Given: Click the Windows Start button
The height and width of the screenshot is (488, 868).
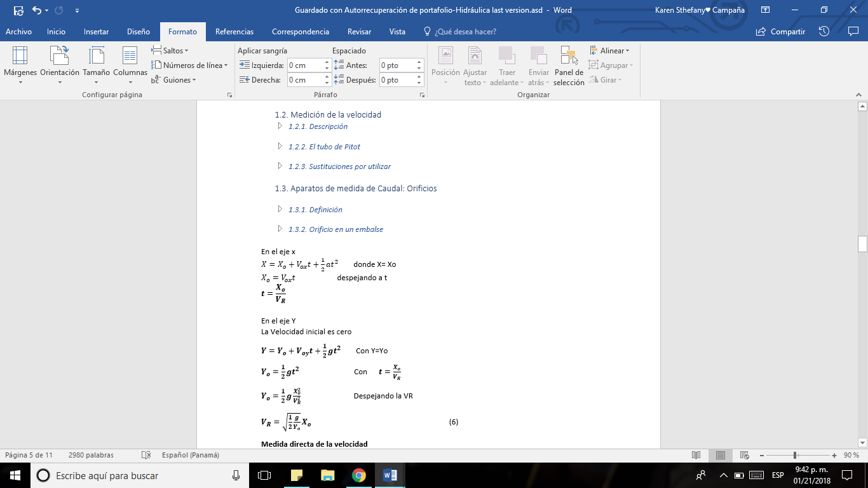Looking at the screenshot, I should [x=15, y=475].
